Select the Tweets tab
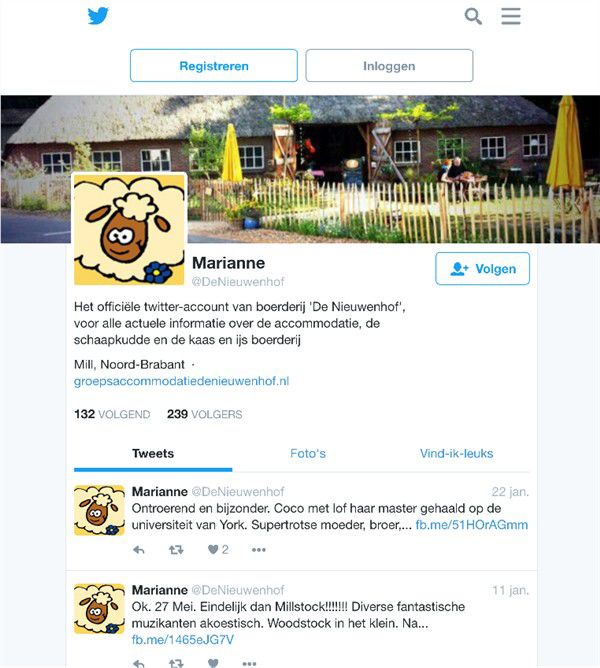This screenshot has height=668, width=600. click(x=153, y=454)
